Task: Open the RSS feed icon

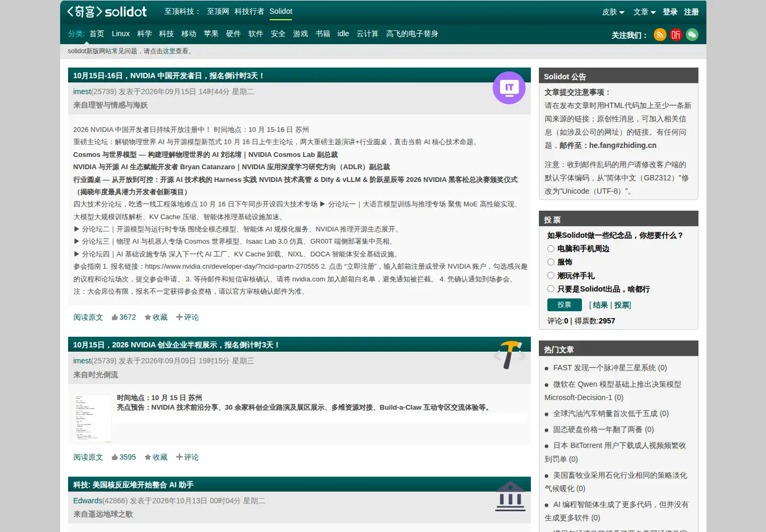Action: coord(660,35)
